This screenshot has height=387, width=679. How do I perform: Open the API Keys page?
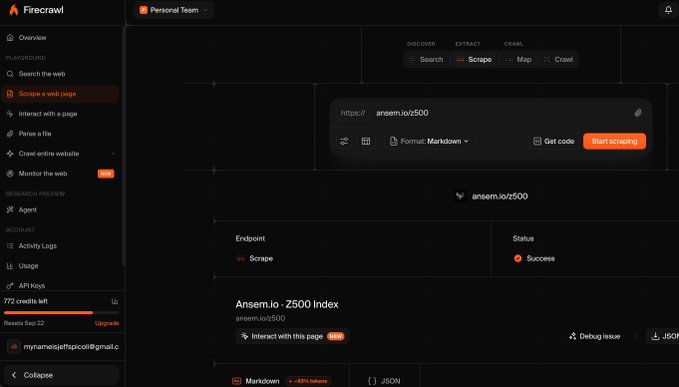pyautogui.click(x=60, y=285)
